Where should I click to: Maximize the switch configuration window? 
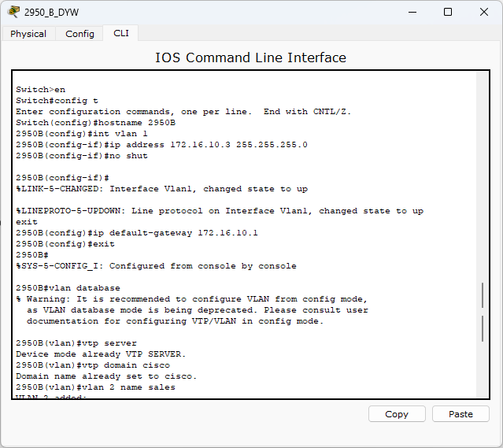pos(448,12)
